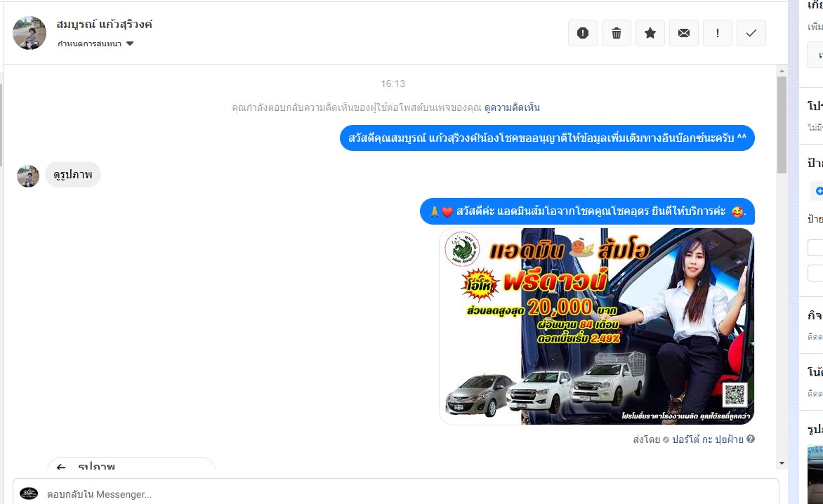Image resolution: width=823 pixels, height=504 pixels.
Task: Open profile picture of สมบูรณ์ แก้วสุริวงค์ in header
Action: (29, 32)
